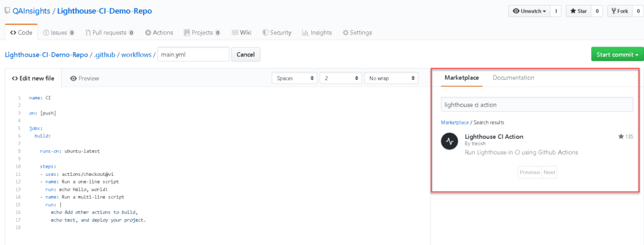Click the Actions play icon
644x245 pixels.
coord(148,33)
